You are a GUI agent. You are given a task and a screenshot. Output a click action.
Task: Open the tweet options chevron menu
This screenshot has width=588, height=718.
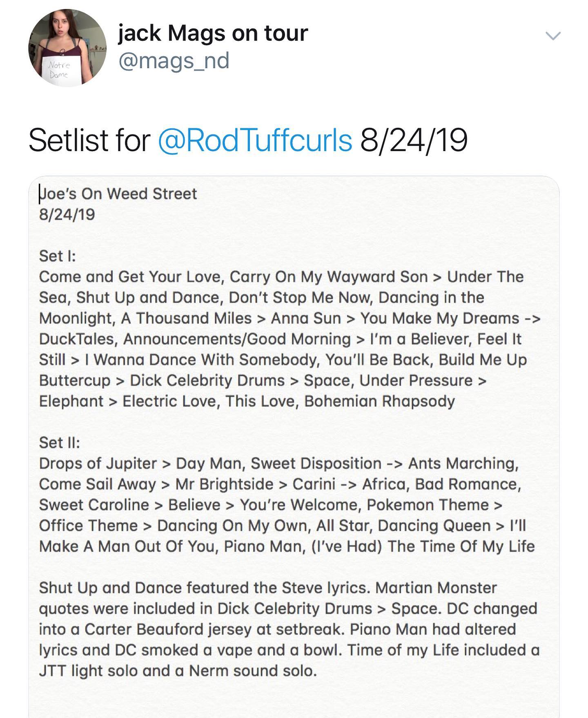pos(553,36)
